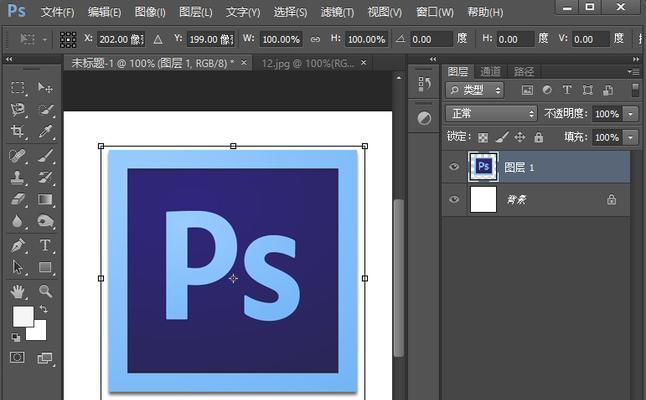Close the 未标题-1 document tab
Screen dimensions: 646x400
pyautogui.click(x=243, y=63)
